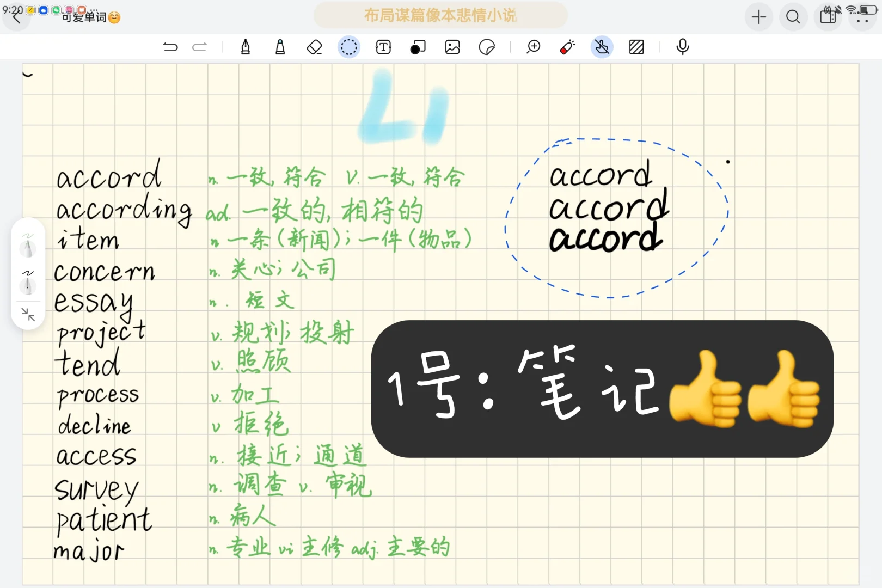This screenshot has height=588, width=882.
Task: Switch to the 布局谋篇像本悲情小说 tab
Action: 440,15
